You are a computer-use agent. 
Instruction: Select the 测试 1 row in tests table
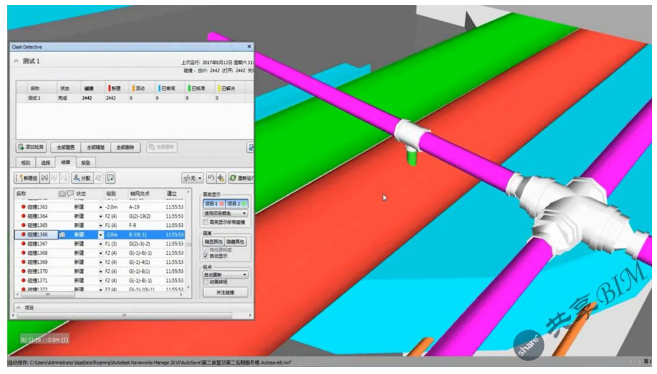pos(134,98)
